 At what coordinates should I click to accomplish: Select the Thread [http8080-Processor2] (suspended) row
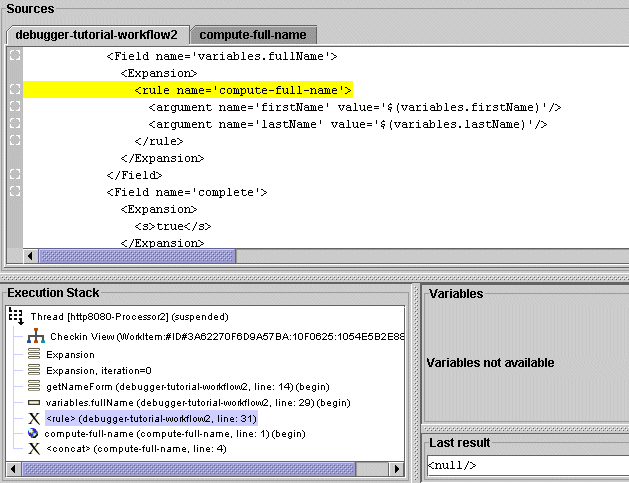pyautogui.click(x=129, y=317)
